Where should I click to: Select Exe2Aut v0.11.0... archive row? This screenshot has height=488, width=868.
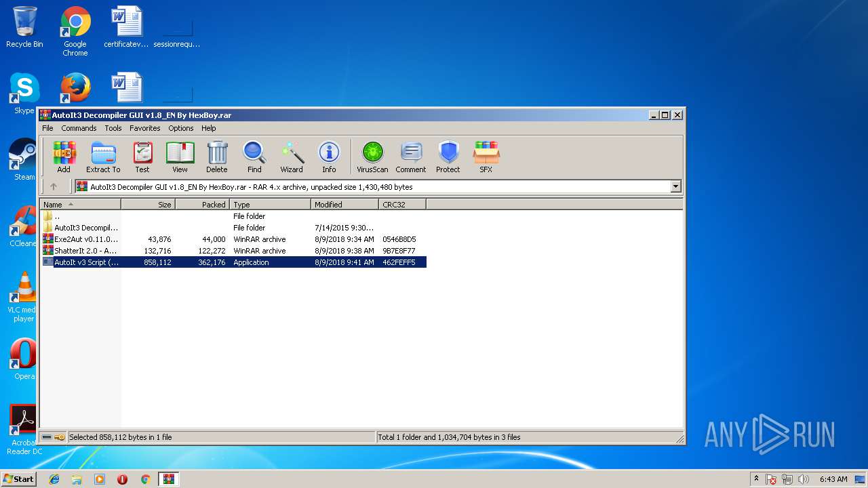tap(233, 239)
